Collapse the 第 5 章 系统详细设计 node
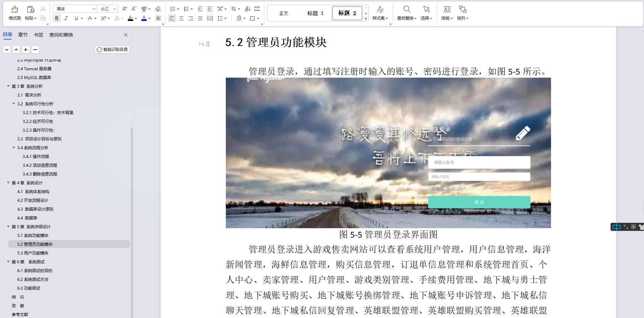644x318 pixels. [x=8, y=227]
